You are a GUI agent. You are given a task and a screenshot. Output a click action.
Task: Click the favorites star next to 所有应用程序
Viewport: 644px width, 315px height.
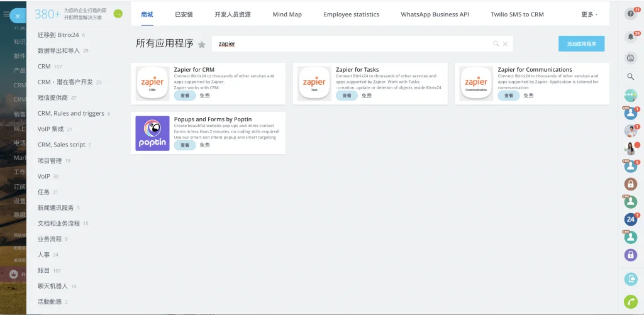pos(202,45)
